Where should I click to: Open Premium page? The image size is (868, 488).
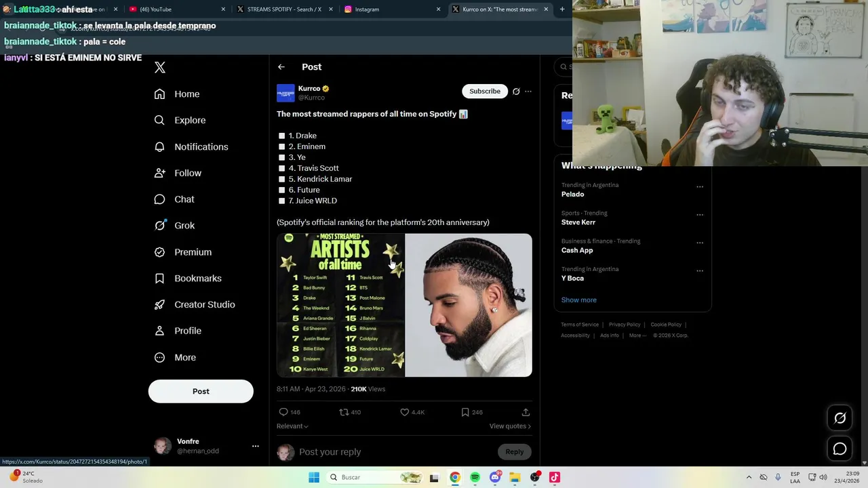click(x=183, y=252)
